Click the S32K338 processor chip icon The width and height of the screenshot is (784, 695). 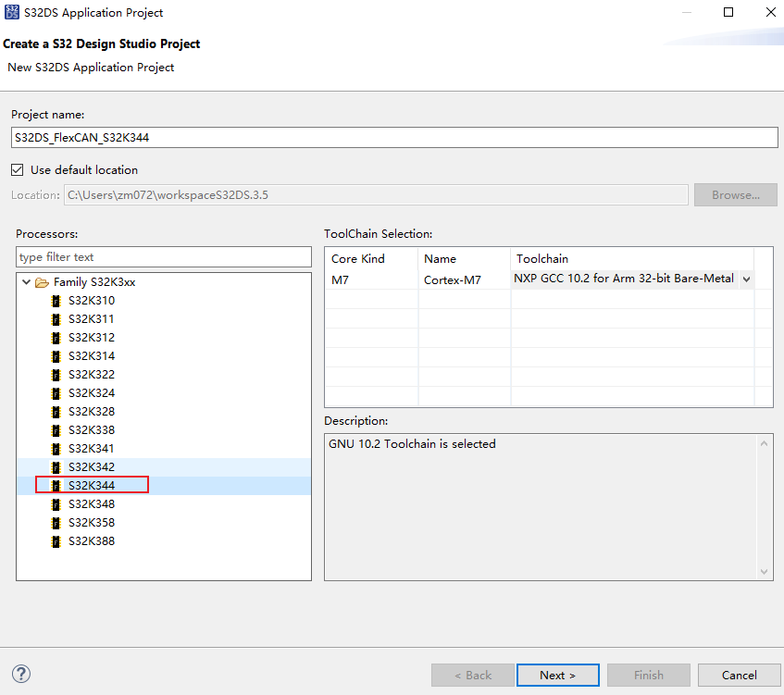(56, 430)
